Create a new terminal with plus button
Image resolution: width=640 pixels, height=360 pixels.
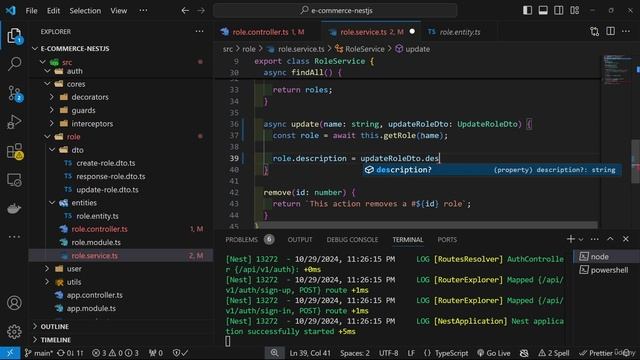[571, 239]
